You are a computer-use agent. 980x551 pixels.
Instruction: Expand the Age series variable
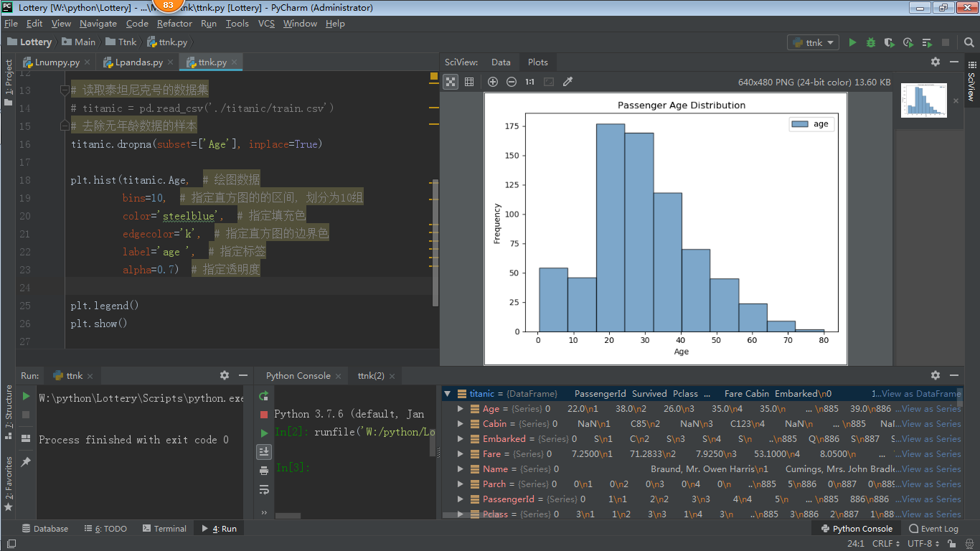click(x=461, y=409)
